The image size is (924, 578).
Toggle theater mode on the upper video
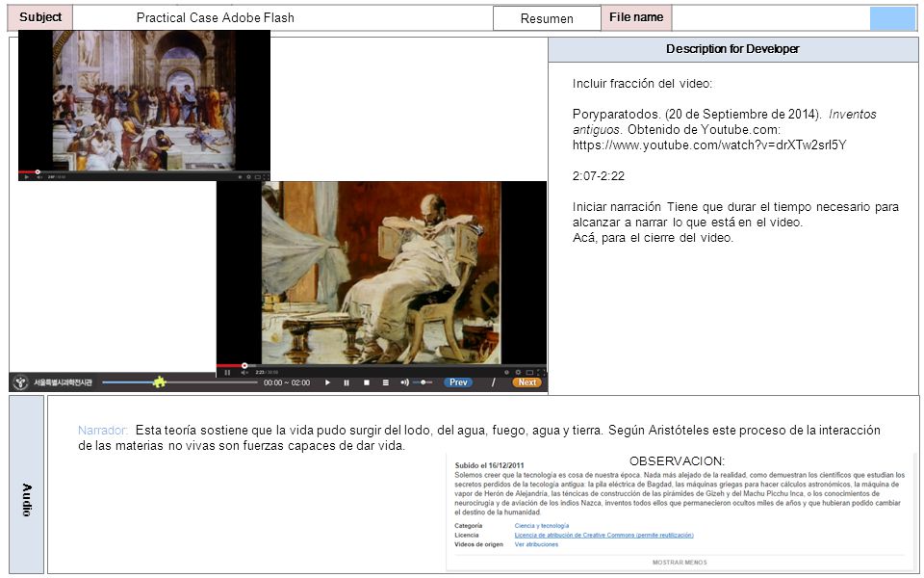click(x=258, y=177)
